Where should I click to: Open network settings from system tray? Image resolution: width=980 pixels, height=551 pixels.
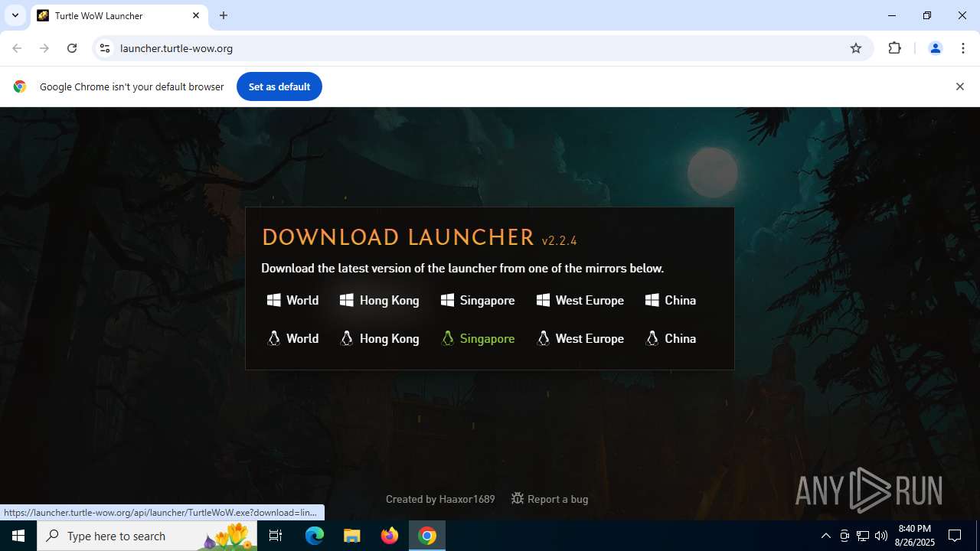coord(863,536)
